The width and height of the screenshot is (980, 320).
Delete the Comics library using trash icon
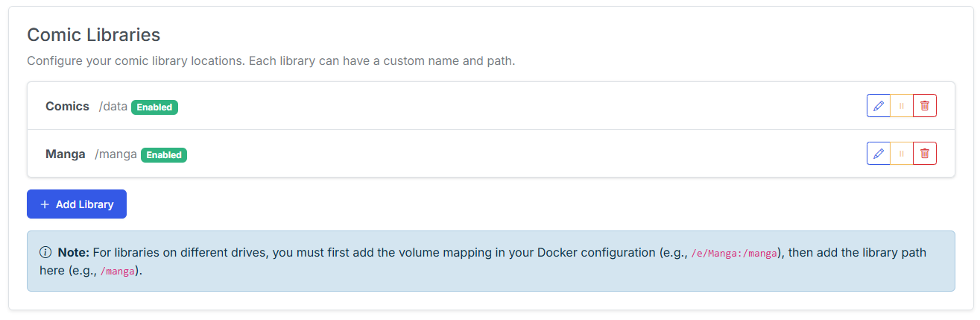click(924, 106)
